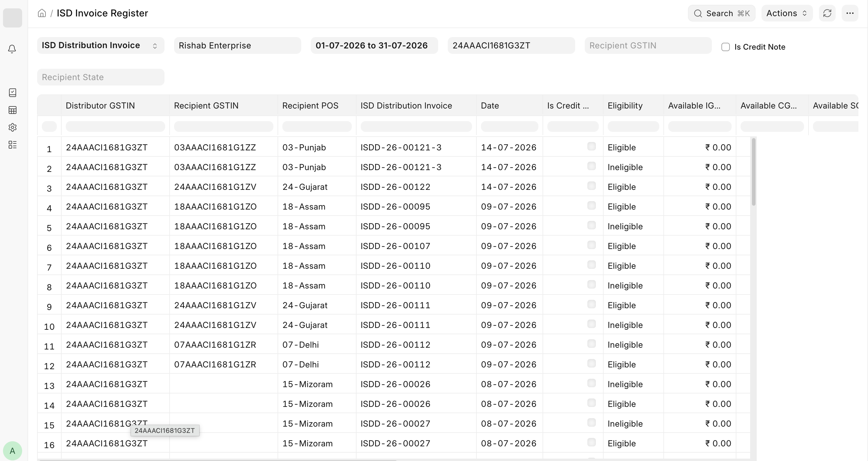Viewport: 868px width, 461px height.
Task: Click the vertical table scrollbar
Action: point(754,172)
